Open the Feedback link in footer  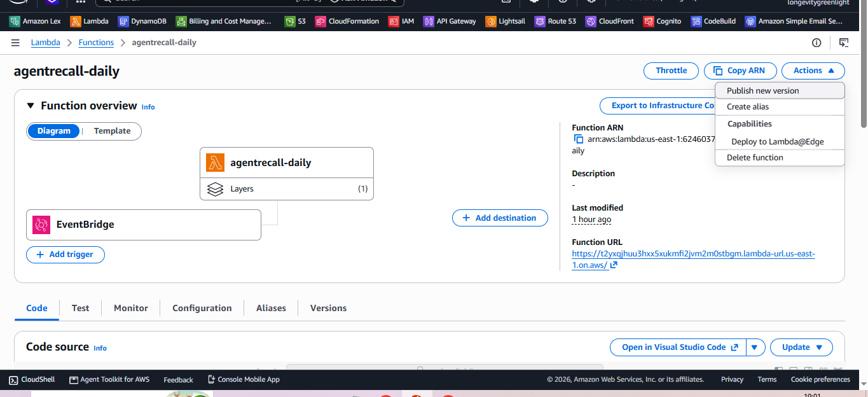(178, 380)
